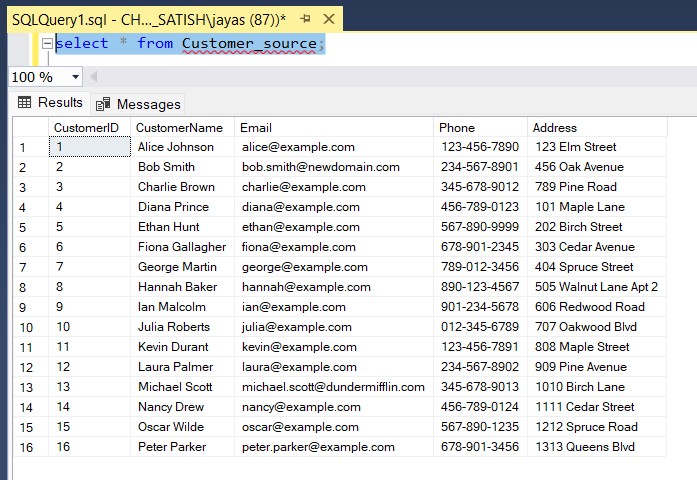
Task: Select the 505 Walnut Lane Apt 2 cell
Action: coord(597,287)
